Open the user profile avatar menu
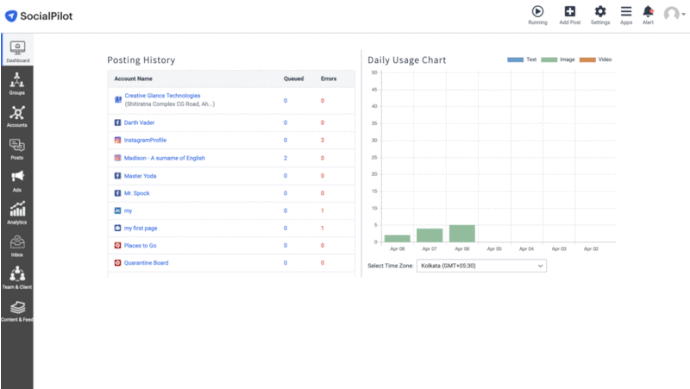Image resolution: width=690 pixels, height=389 pixels. [674, 14]
